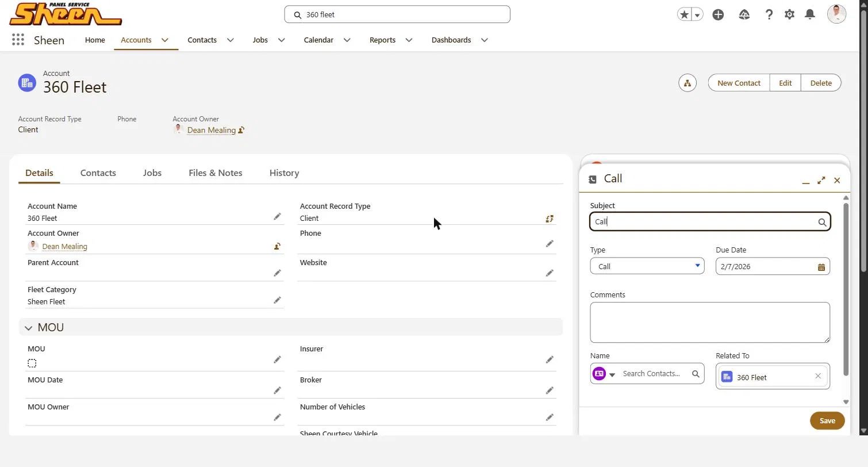Change owner icon beside Dean Mealing header
The image size is (868, 467).
tap(241, 130)
